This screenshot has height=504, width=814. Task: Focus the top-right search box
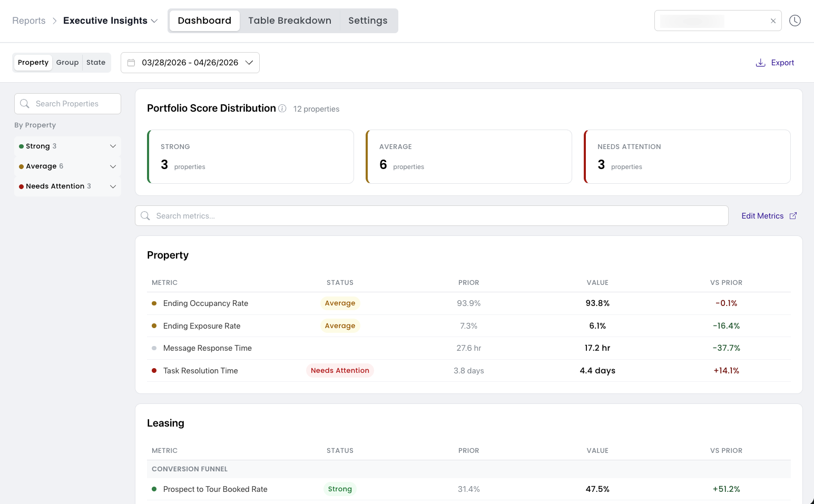point(718,21)
